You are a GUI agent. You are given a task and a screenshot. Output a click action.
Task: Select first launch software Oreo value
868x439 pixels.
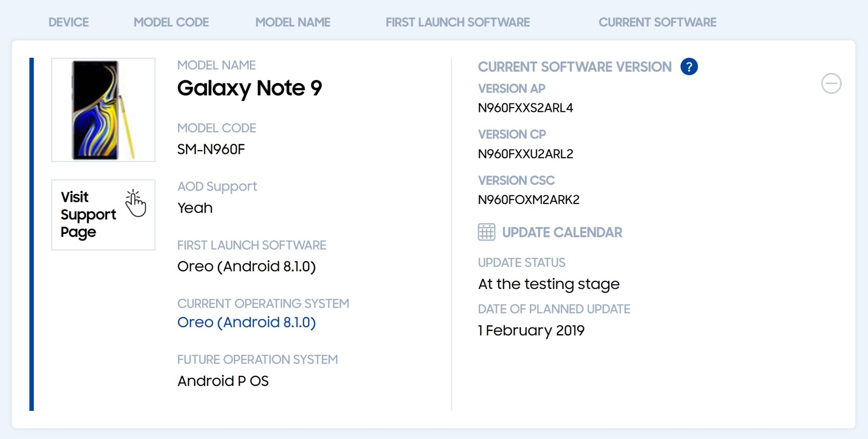tap(246, 266)
